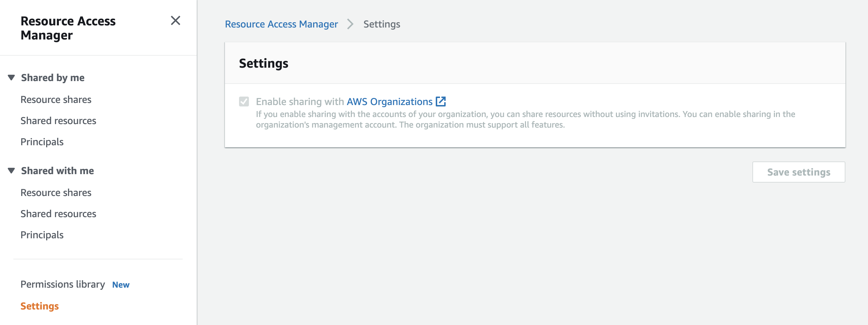
Task: Open Principals under Shared with me
Action: coord(42,235)
